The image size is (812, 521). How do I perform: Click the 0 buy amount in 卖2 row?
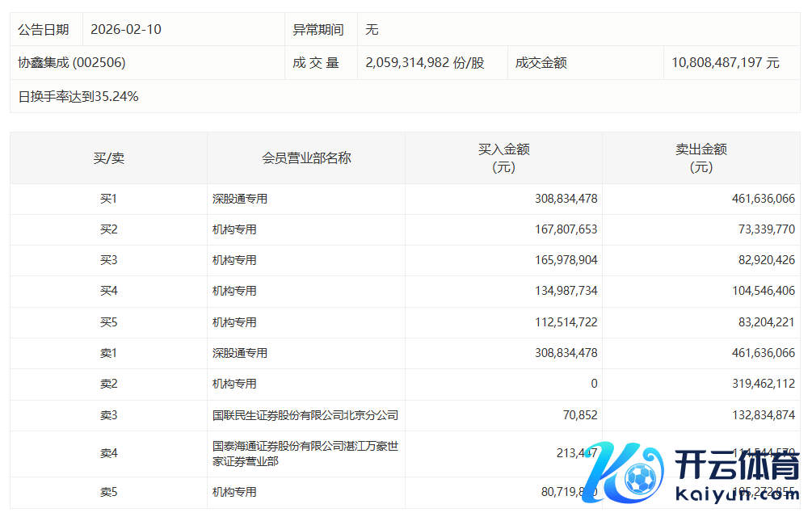(x=594, y=384)
